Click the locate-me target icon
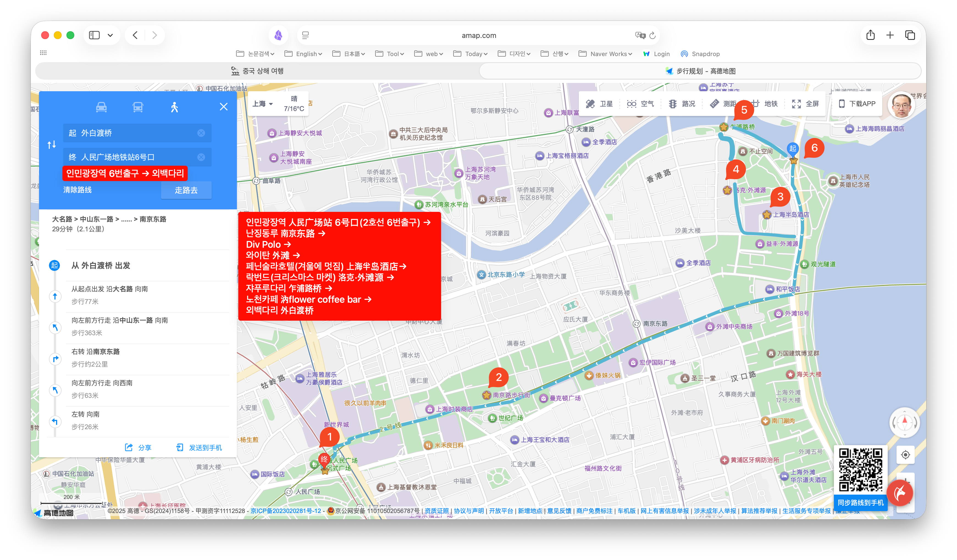The width and height of the screenshot is (957, 560). coord(905,454)
